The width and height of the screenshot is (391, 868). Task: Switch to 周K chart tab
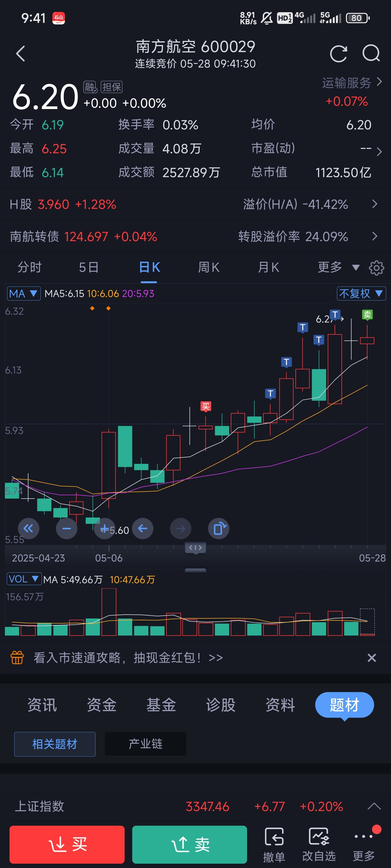point(209,267)
